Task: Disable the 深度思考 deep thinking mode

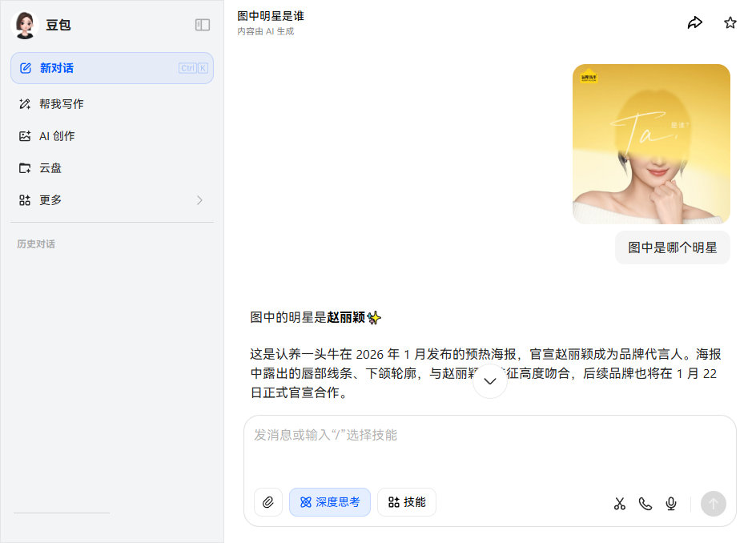Action: 329,502
